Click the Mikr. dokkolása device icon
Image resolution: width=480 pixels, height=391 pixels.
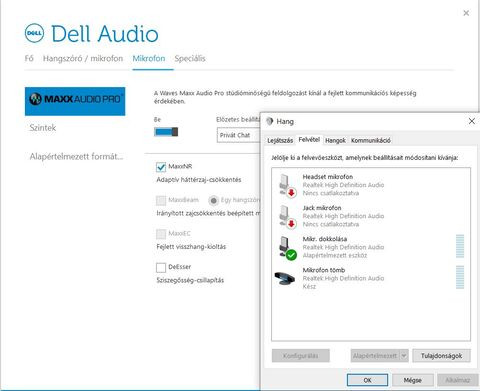pyautogui.click(x=288, y=248)
